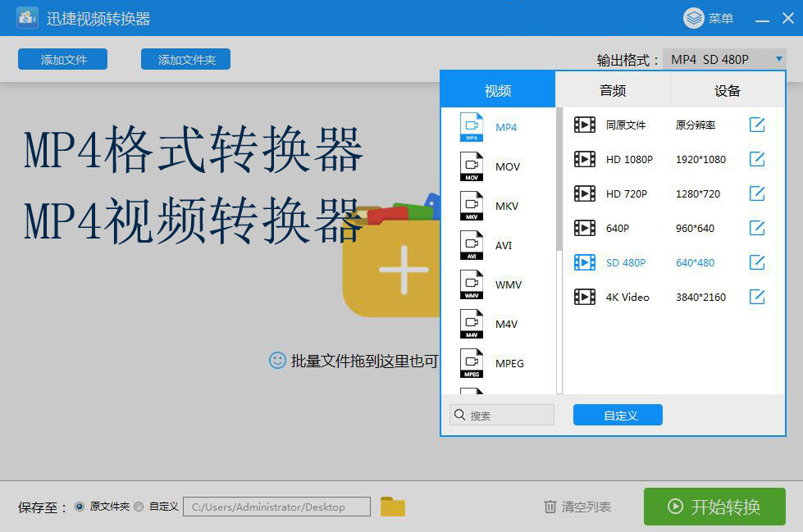Click the save path field C:/Users/Administrator/Desktop
The image size is (803, 532).
point(276,507)
